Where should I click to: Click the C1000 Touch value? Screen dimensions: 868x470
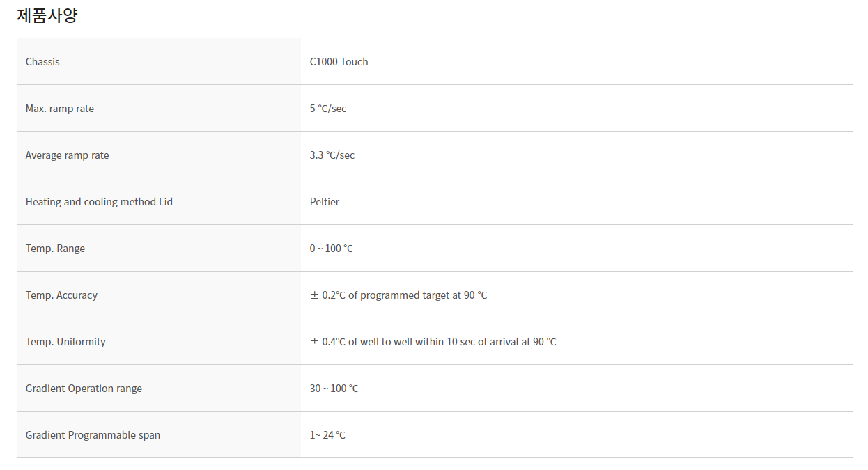339,62
